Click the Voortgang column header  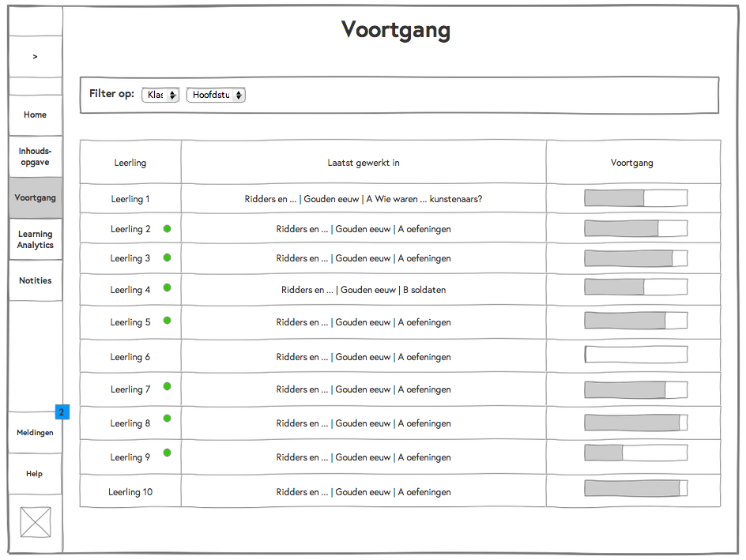(x=632, y=163)
